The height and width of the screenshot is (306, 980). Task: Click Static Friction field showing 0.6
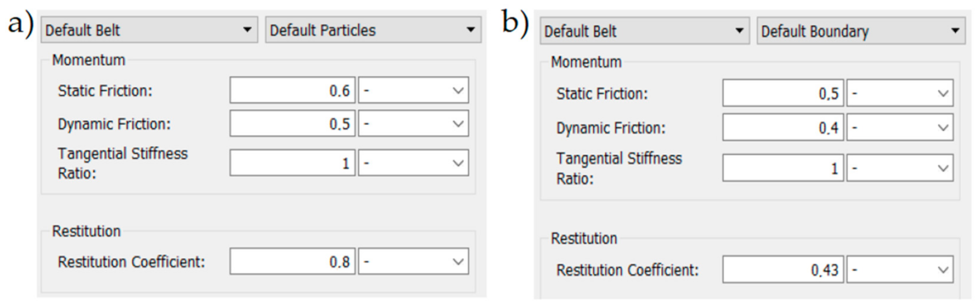click(292, 90)
